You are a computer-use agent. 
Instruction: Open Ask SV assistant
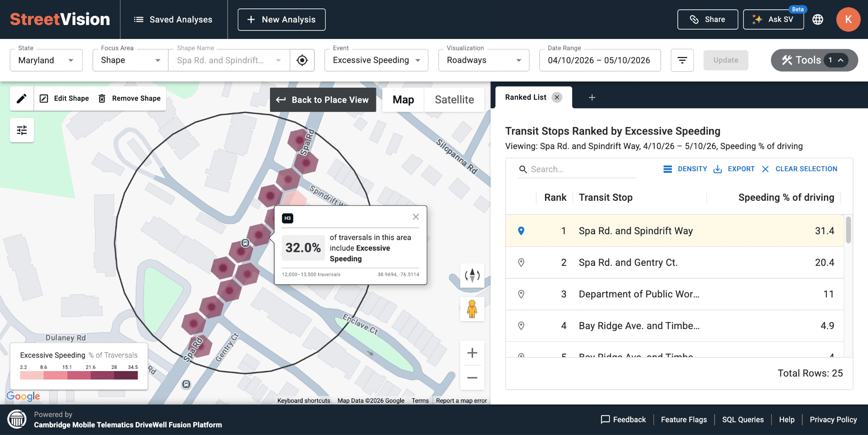click(x=773, y=19)
